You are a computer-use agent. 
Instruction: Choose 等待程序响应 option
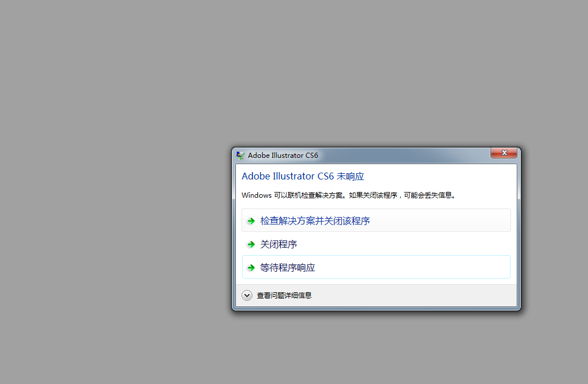[x=376, y=267]
